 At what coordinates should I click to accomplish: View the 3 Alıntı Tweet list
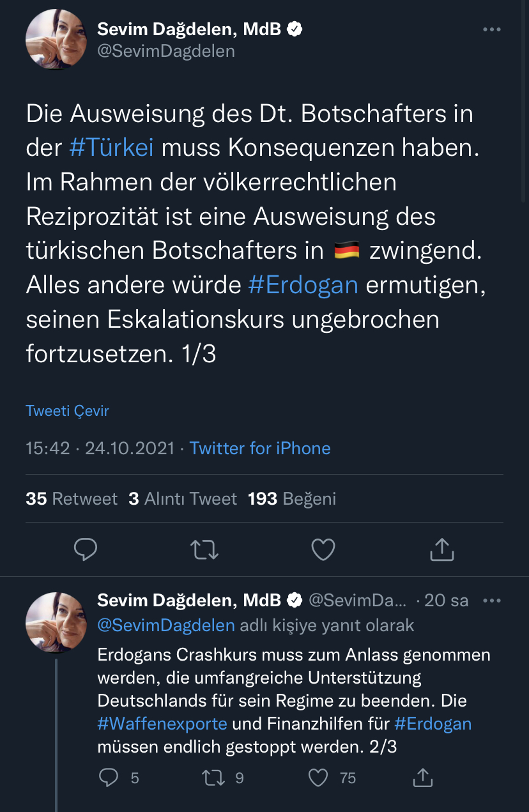point(183,498)
